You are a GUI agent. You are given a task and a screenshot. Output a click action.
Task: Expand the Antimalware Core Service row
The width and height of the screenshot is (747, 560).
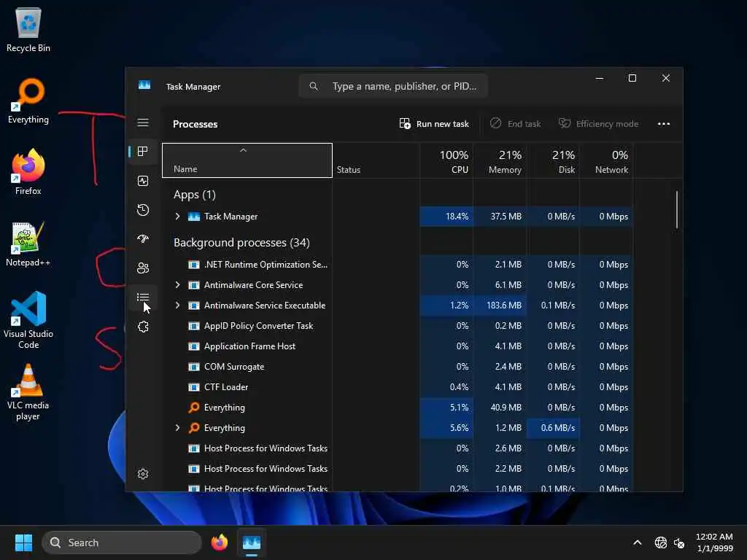click(178, 285)
